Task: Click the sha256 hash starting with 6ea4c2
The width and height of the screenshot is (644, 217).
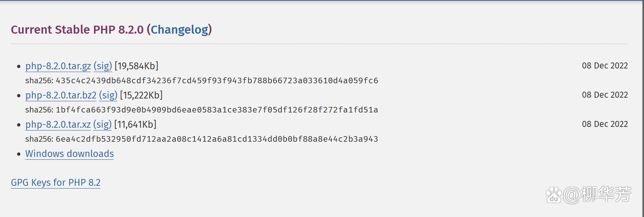Action: 217,139
